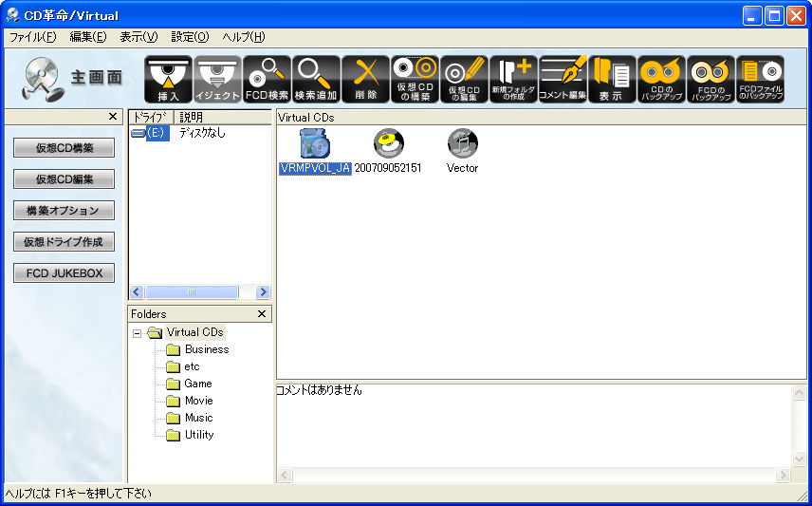Click FCDのバックアップ toolbar icon

[710, 80]
